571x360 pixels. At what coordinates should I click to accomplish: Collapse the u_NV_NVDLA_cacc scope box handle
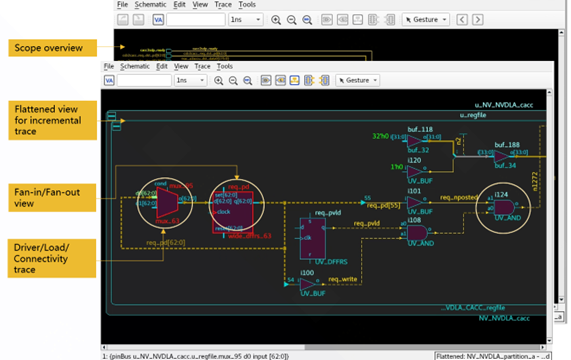[111, 116]
